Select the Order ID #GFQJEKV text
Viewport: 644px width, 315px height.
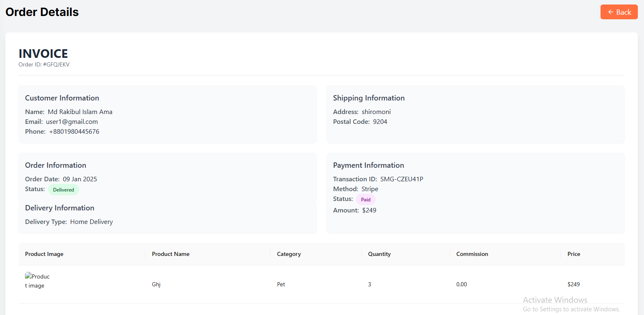pyautogui.click(x=44, y=64)
